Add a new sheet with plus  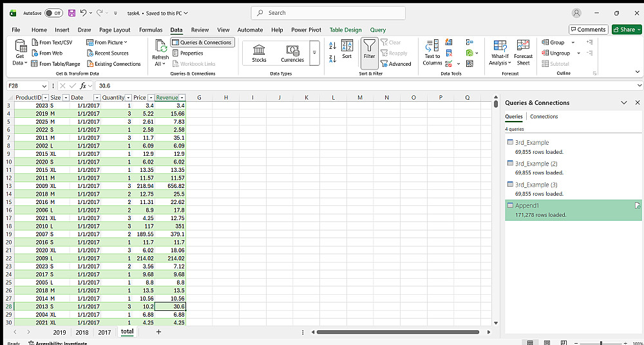click(x=158, y=332)
